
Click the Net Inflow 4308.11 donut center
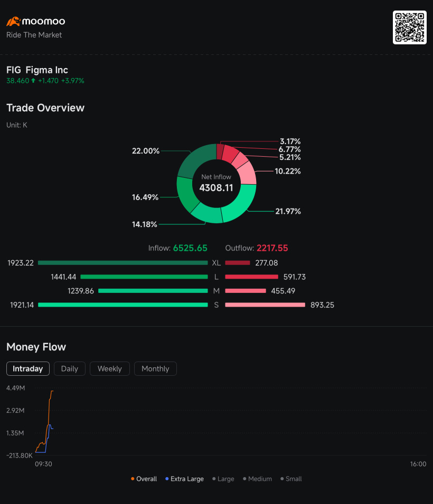(216, 184)
